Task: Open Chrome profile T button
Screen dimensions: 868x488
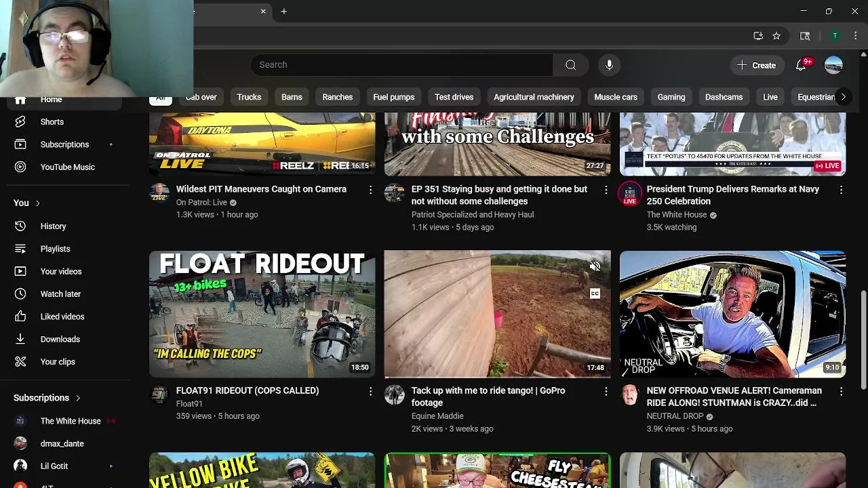Action: coord(835,36)
